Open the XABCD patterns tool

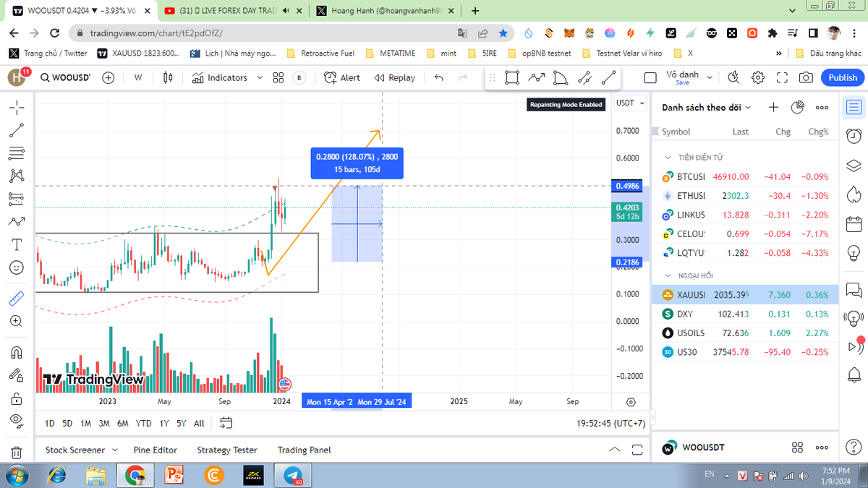(17, 176)
